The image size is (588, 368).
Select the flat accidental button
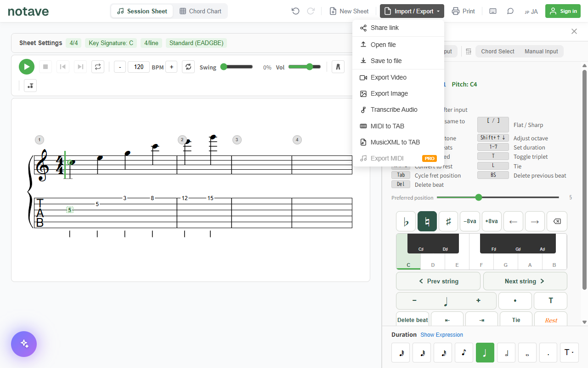click(406, 221)
